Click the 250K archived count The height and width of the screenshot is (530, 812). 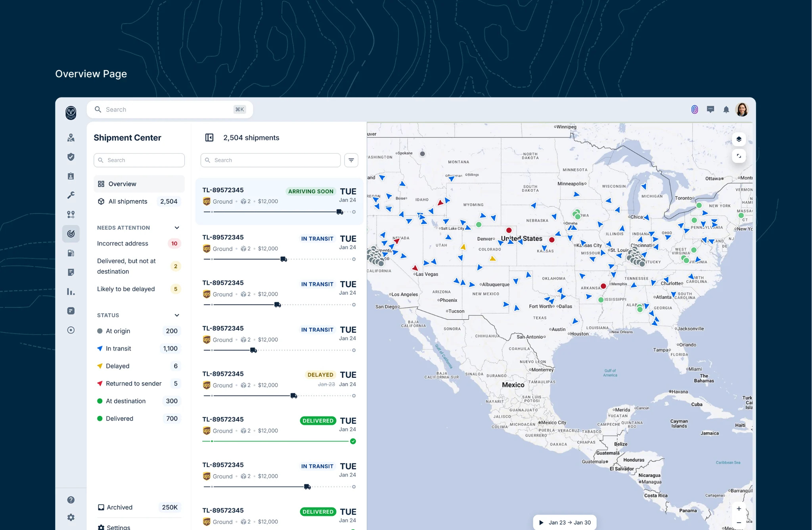coord(170,507)
